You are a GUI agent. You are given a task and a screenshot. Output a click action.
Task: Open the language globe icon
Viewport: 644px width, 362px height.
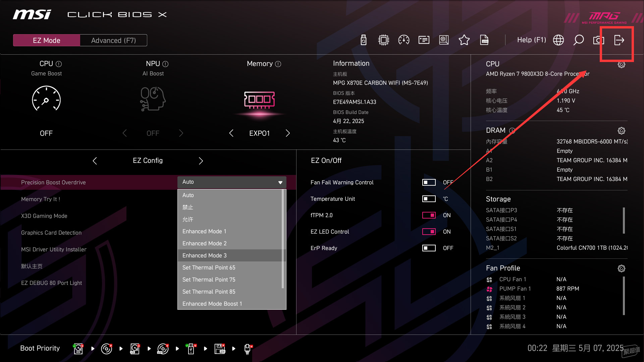(x=558, y=40)
